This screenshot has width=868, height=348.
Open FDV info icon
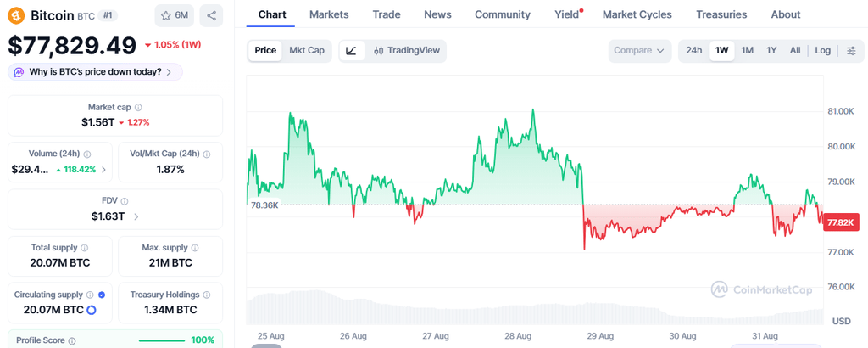coord(125,201)
